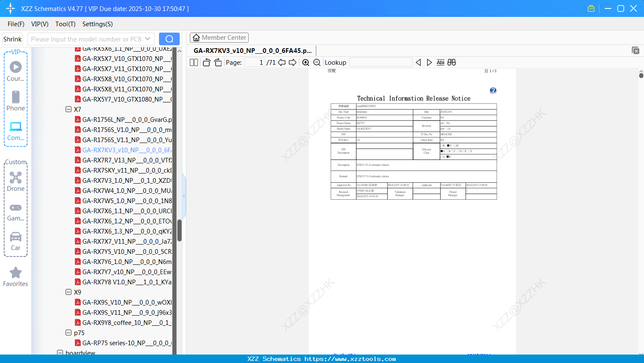Open GA-RX7Y5_V10_NP file
The height and width of the screenshot is (363, 644).
[x=123, y=251]
